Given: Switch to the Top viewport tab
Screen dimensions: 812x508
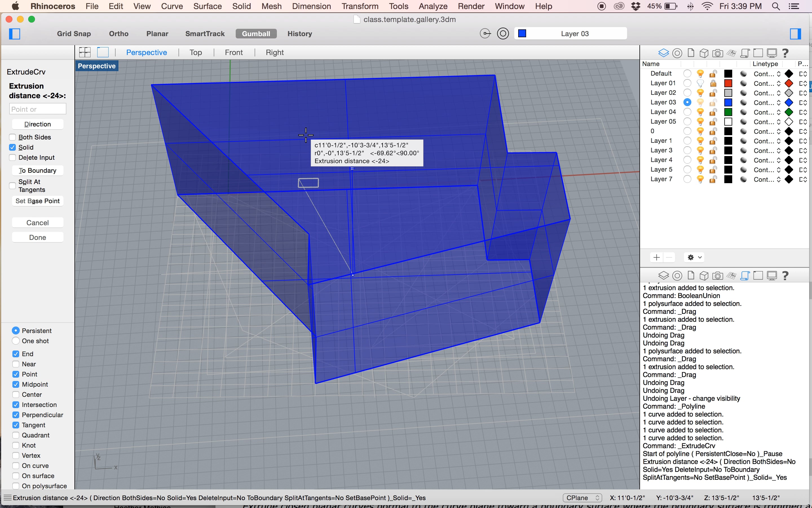Looking at the screenshot, I should pyautogui.click(x=196, y=52).
